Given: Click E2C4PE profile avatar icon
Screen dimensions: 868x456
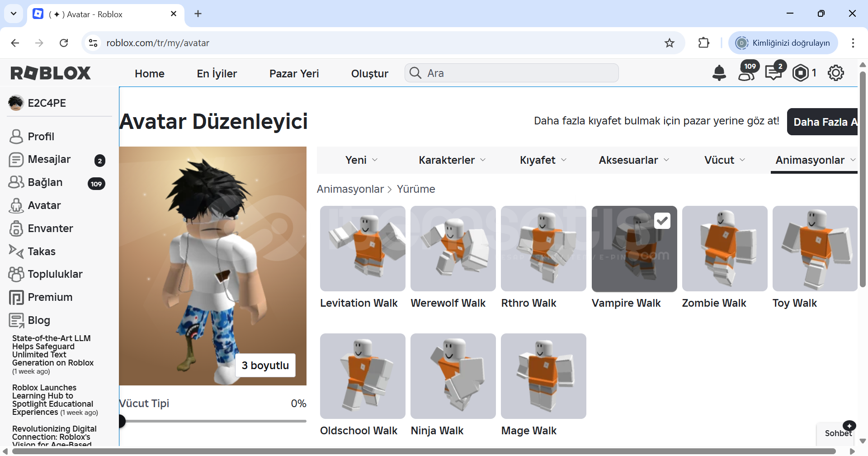Looking at the screenshot, I should pos(16,103).
